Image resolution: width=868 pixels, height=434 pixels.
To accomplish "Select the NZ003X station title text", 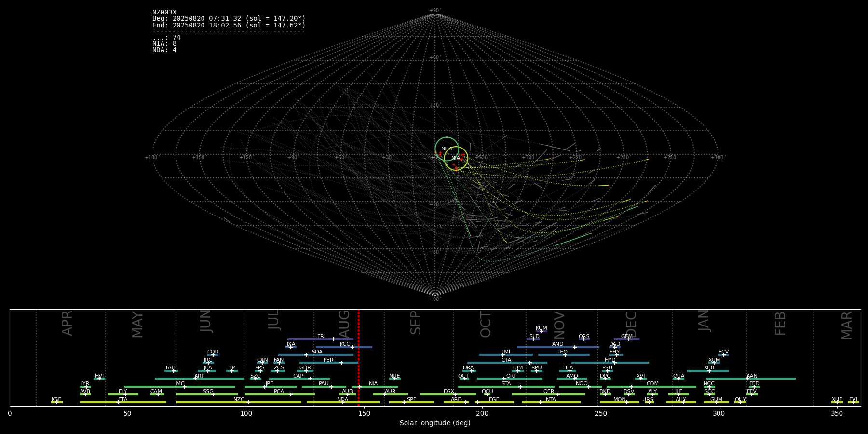I will [x=164, y=13].
